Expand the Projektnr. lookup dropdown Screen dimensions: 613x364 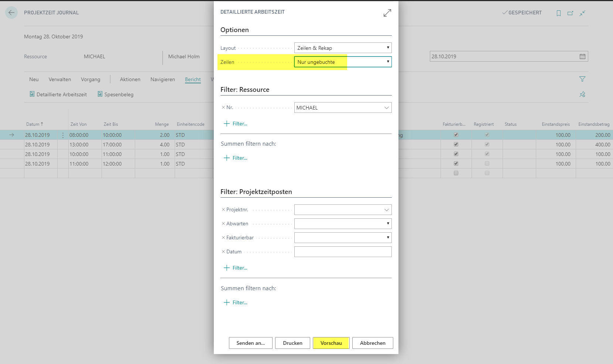(x=387, y=210)
